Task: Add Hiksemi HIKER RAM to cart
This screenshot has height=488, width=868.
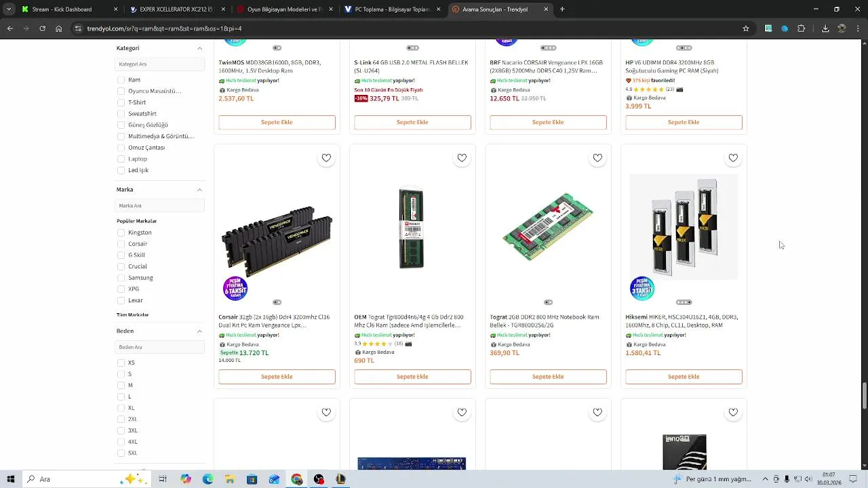Action: tap(684, 377)
